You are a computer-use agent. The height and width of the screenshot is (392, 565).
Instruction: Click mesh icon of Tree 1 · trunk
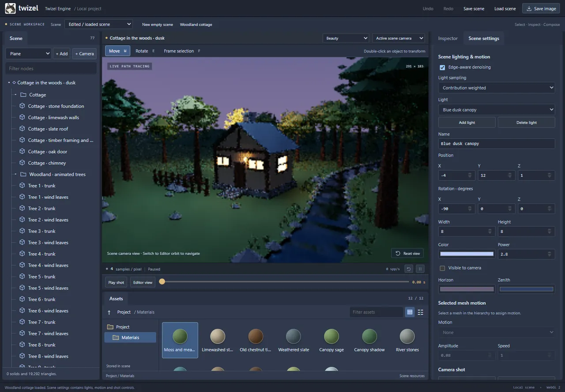[x=22, y=186]
